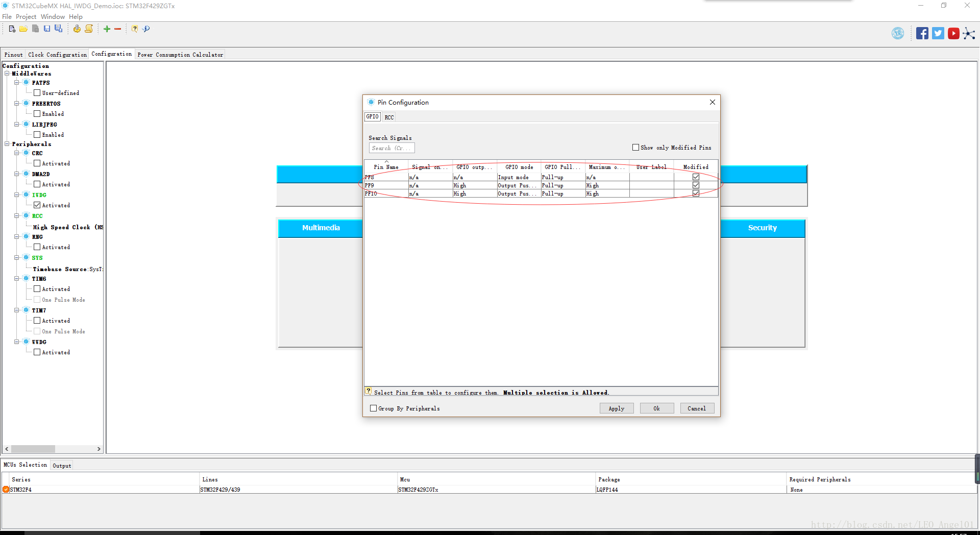Viewport: 980px width, 535px height.
Task: Enable LIBJPEG Enabled checkbox
Action: 37,134
